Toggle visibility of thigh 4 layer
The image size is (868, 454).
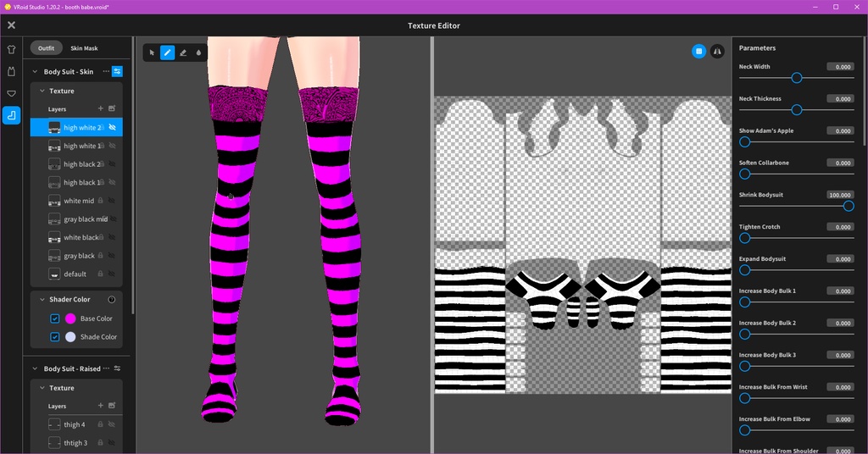pyautogui.click(x=112, y=424)
